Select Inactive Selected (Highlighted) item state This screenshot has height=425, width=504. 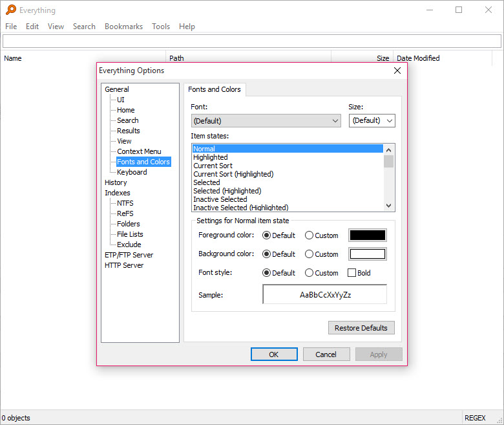coord(288,208)
